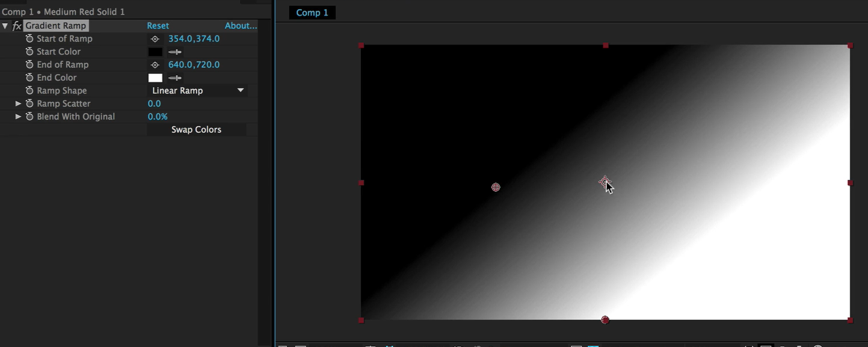Edit the End of Ramp coordinates value
Viewport: 868px width, 347px height.
[x=194, y=64]
